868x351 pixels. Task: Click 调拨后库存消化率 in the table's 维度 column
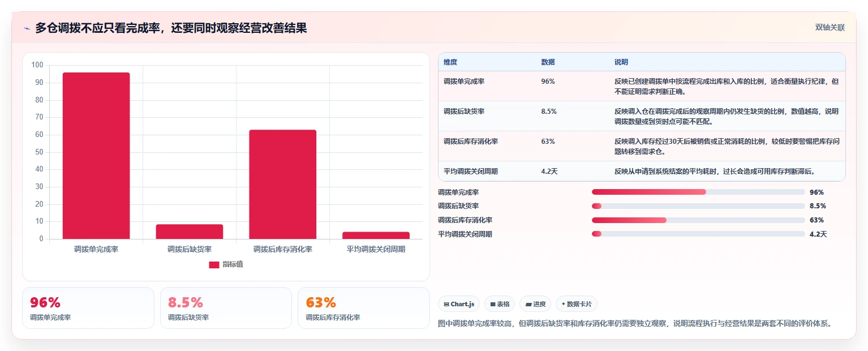pyautogui.click(x=471, y=142)
